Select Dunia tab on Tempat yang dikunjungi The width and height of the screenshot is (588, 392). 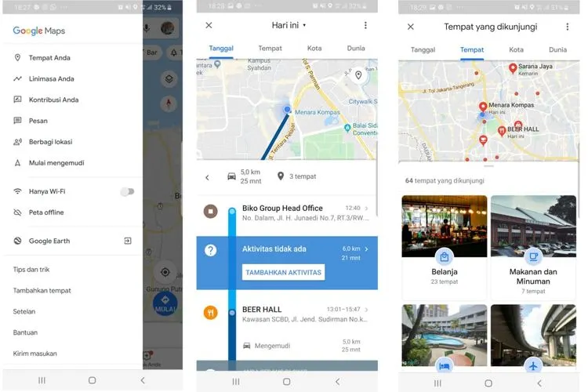tap(557, 49)
